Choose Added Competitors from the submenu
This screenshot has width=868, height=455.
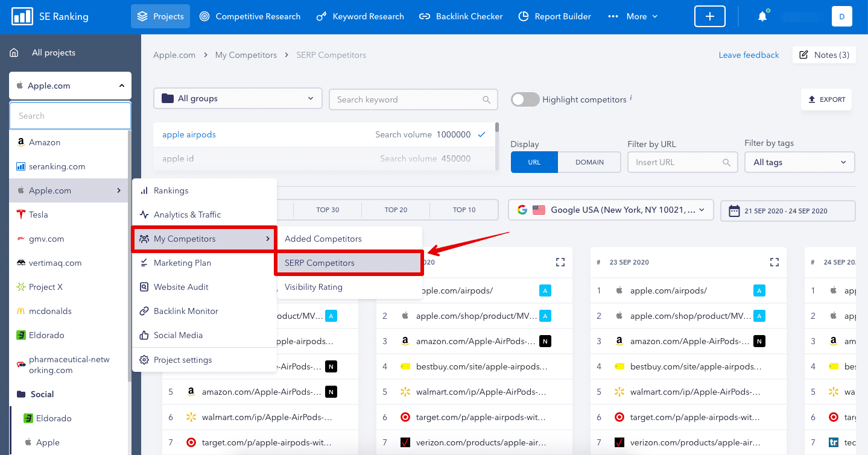click(349, 239)
